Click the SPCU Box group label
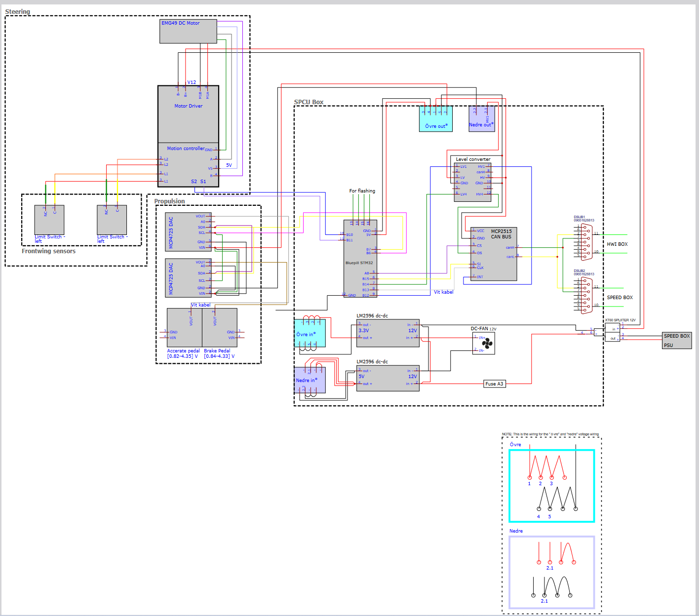This screenshot has width=699, height=616. pyautogui.click(x=309, y=102)
